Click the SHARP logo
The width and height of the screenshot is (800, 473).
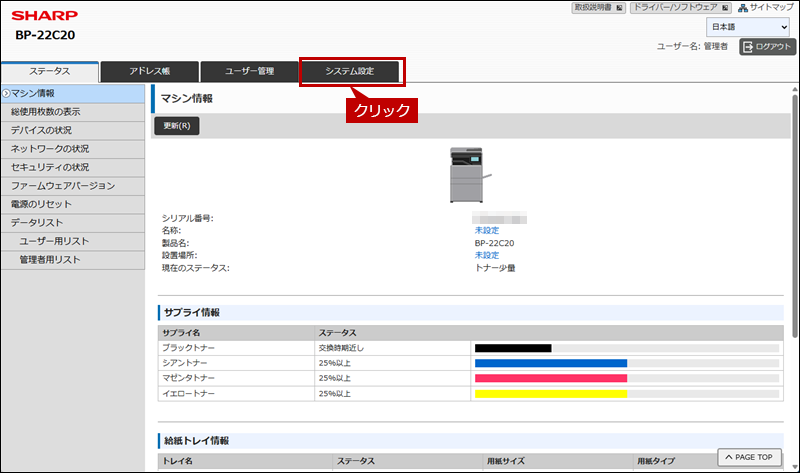pyautogui.click(x=45, y=16)
